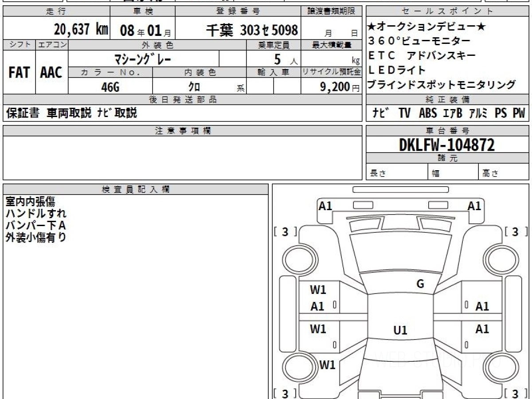Click the 後日発送部品 header
The image size is (532, 399).
[x=183, y=99]
